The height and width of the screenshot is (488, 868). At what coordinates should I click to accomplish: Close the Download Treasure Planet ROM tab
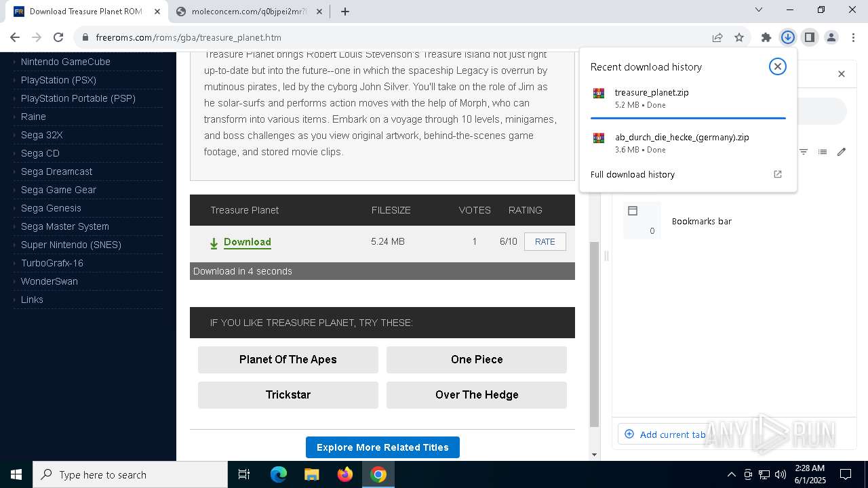coord(157,12)
